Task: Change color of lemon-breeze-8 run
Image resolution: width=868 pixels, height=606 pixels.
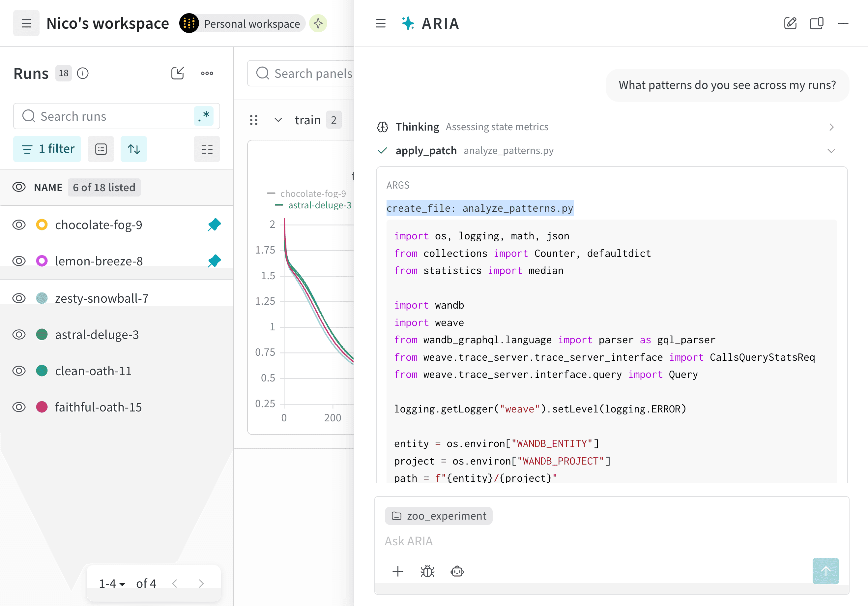Action: click(x=42, y=261)
